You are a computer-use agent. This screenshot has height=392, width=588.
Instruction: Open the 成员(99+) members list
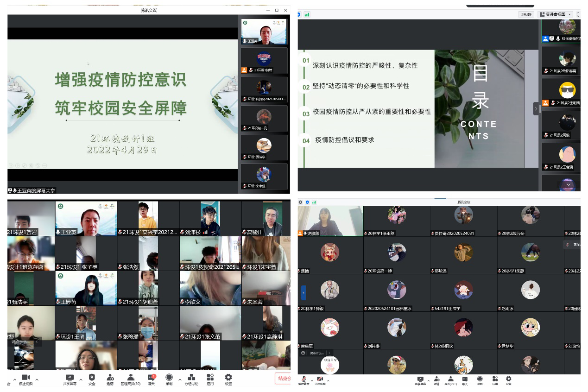[x=450, y=380]
